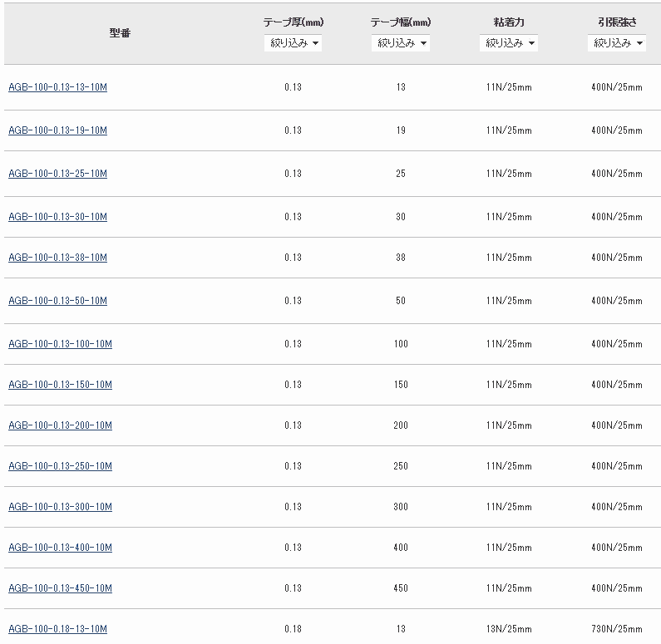661x644 pixels.
Task: Open product link AGB-100-0.13-13-10M
Action: [57, 87]
